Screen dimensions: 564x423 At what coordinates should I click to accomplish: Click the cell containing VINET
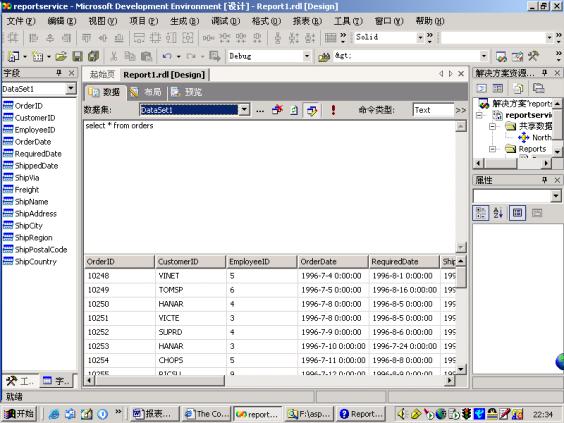(x=190, y=276)
